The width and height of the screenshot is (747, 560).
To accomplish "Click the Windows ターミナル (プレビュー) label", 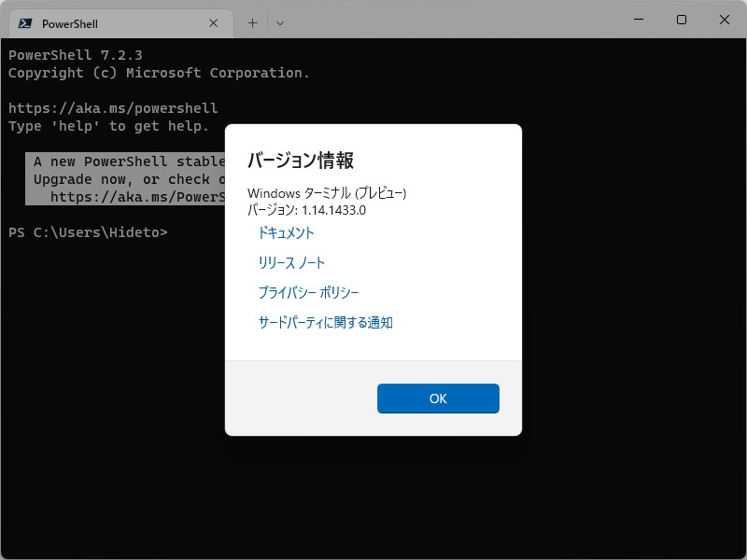I will point(328,193).
